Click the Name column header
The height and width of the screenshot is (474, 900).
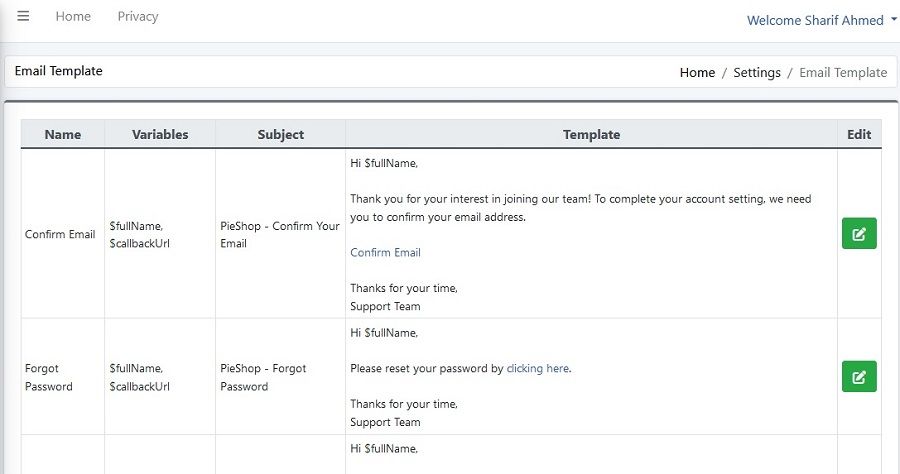[x=63, y=134]
